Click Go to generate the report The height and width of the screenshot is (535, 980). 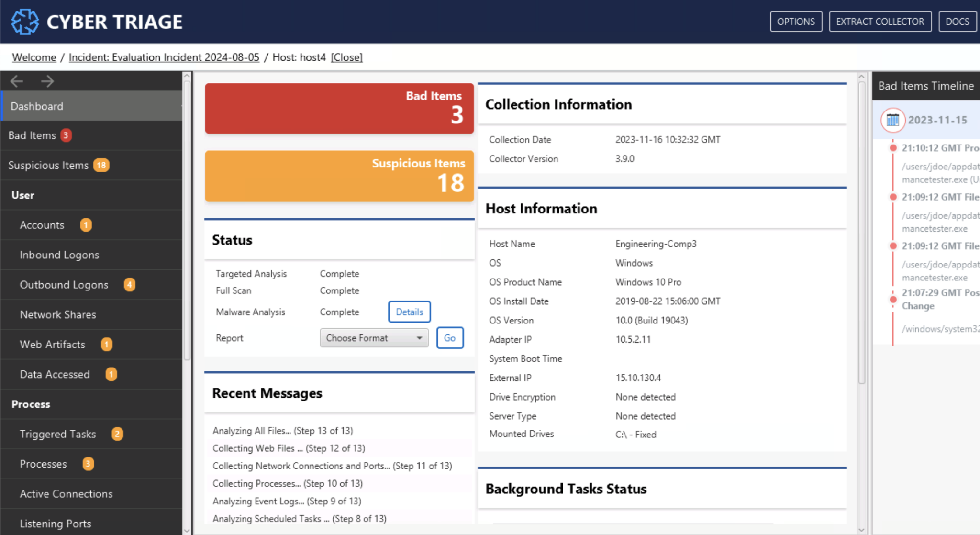(x=449, y=338)
